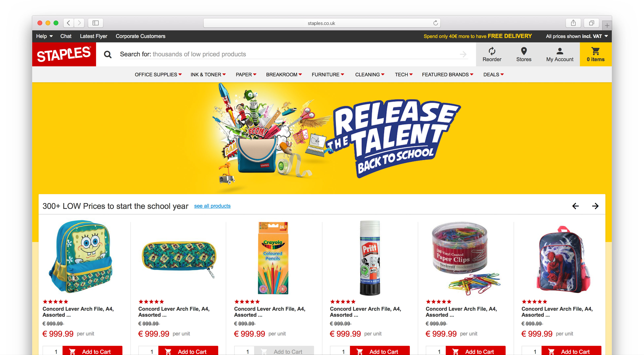The width and height of the screenshot is (644, 355).
Task: Expand the Office Supplies dropdown menu
Action: 158,74
